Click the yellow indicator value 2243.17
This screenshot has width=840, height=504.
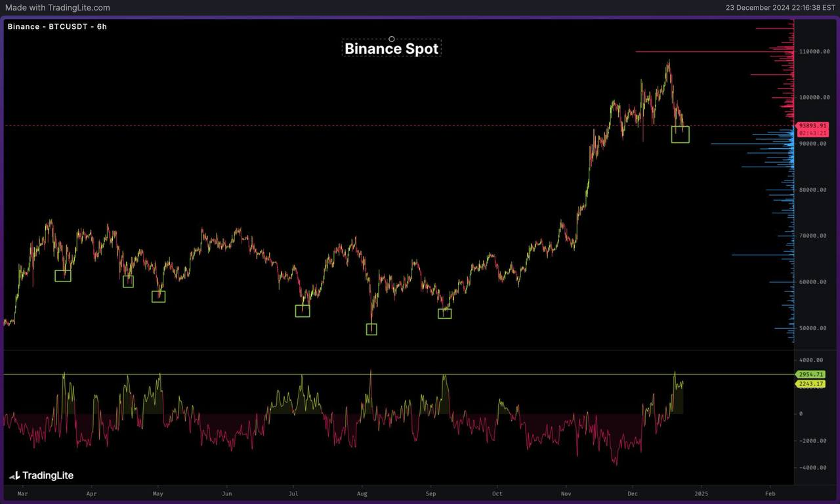click(810, 384)
